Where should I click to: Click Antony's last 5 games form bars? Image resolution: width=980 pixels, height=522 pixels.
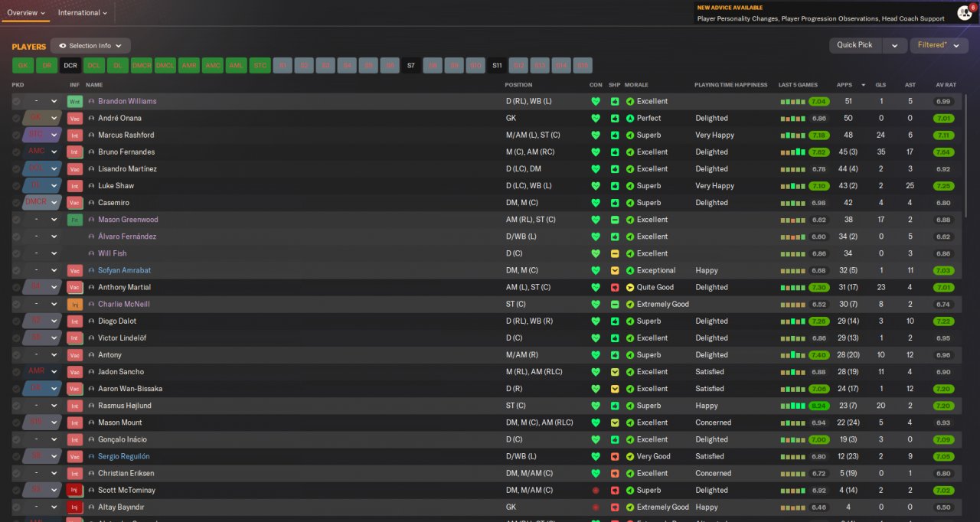coord(793,355)
